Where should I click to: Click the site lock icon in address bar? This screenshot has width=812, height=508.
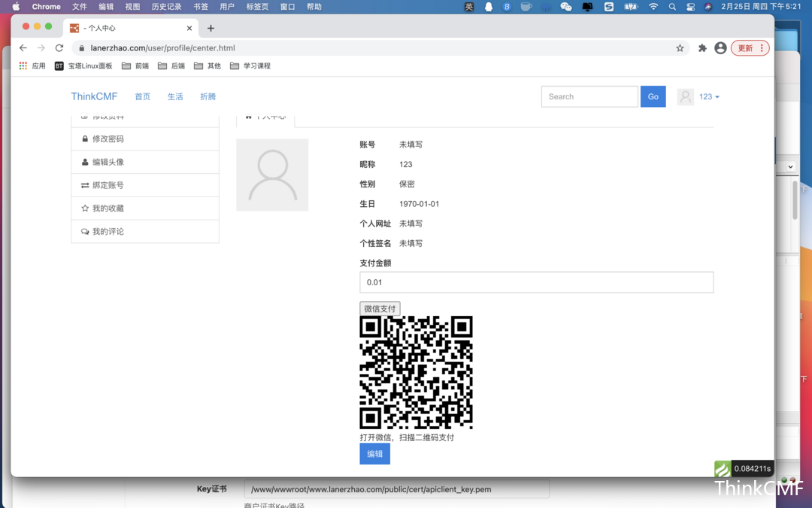[81, 48]
